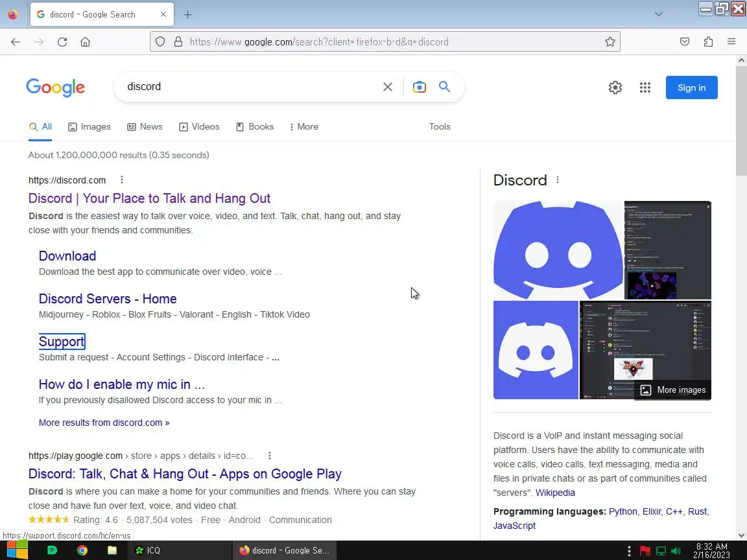Screen dimensions: 747x560
Task: View the top Discord chat screenshot thumbnail
Action: tap(667, 250)
